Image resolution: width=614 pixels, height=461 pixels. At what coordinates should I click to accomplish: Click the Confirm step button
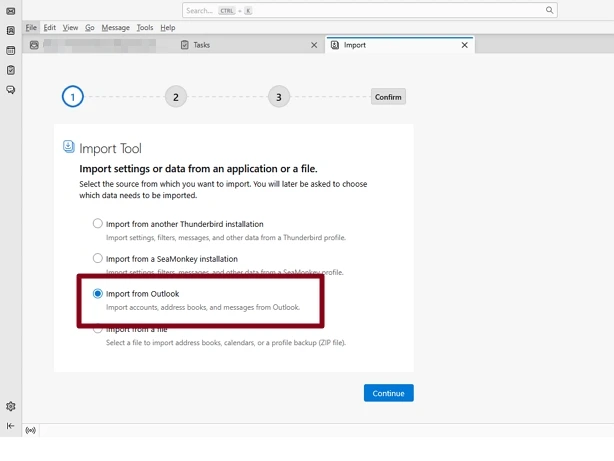click(x=388, y=97)
